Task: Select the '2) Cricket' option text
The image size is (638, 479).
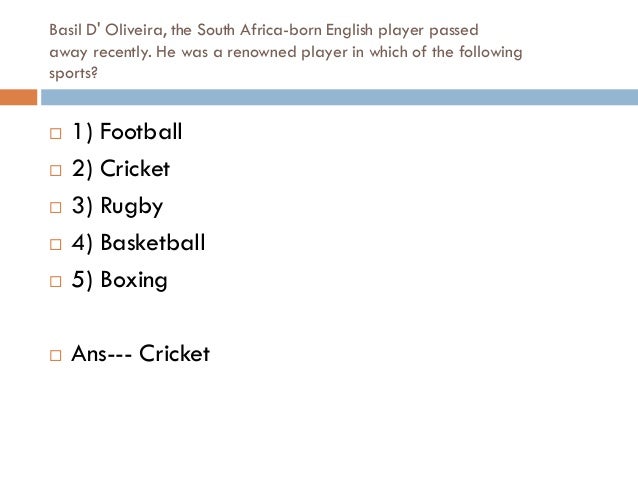Action: tap(121, 168)
